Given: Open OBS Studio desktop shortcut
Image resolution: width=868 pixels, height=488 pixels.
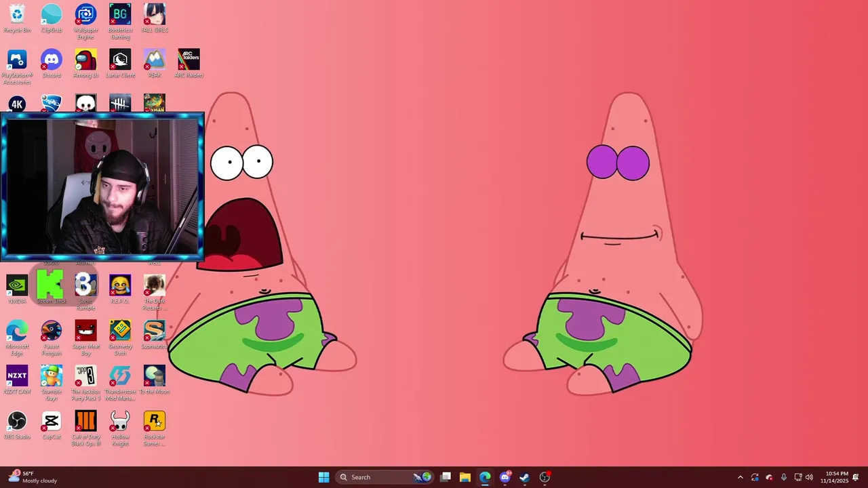Looking at the screenshot, I should tap(17, 426).
